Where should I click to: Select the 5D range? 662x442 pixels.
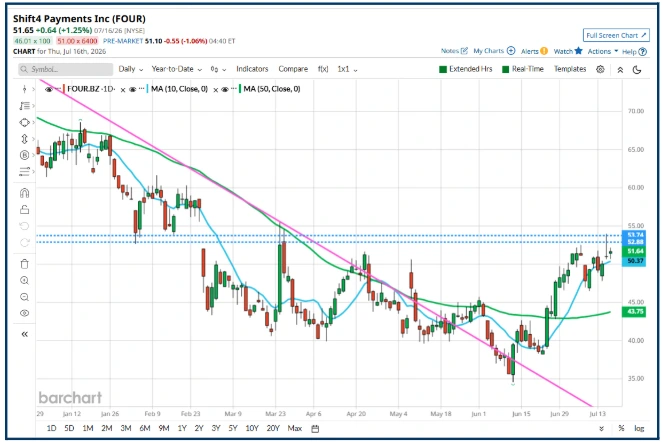tap(69, 428)
